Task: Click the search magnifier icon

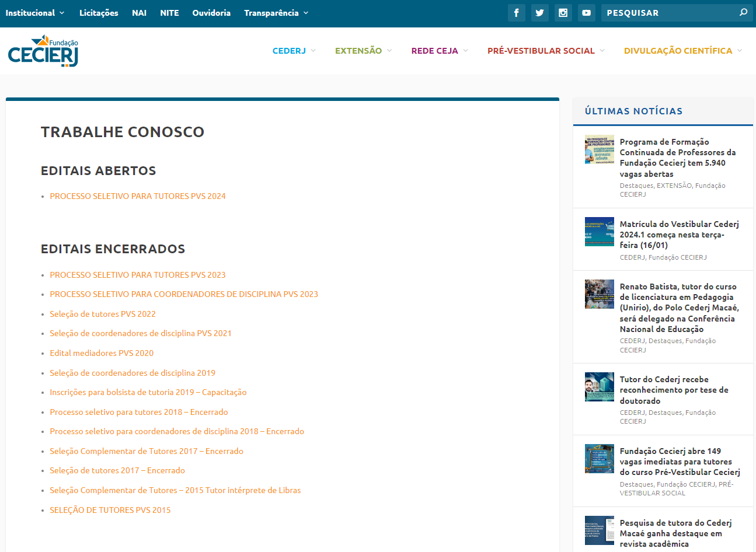Action: tap(743, 12)
